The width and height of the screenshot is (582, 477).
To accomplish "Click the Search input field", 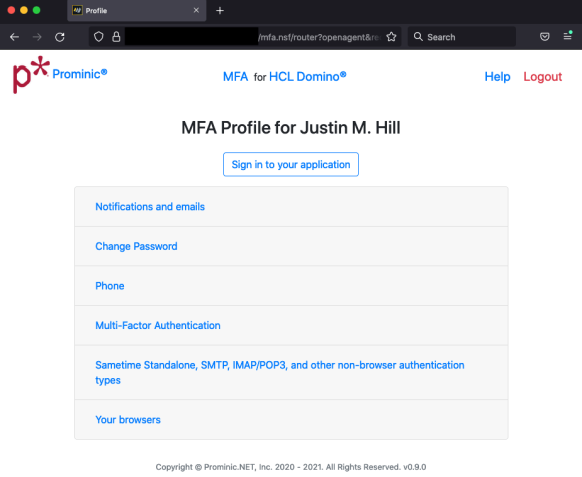I will [462, 37].
